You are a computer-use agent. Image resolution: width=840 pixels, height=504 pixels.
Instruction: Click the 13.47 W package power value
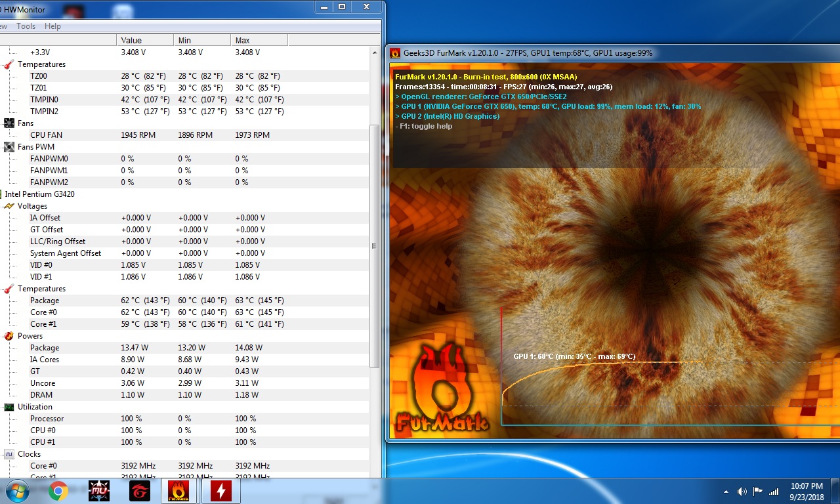[x=135, y=348]
